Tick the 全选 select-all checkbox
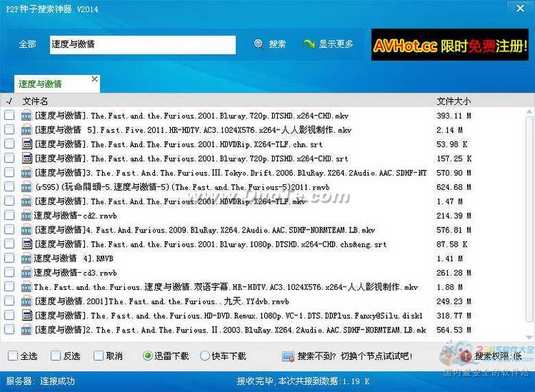The width and height of the screenshot is (535, 392). (x=12, y=356)
